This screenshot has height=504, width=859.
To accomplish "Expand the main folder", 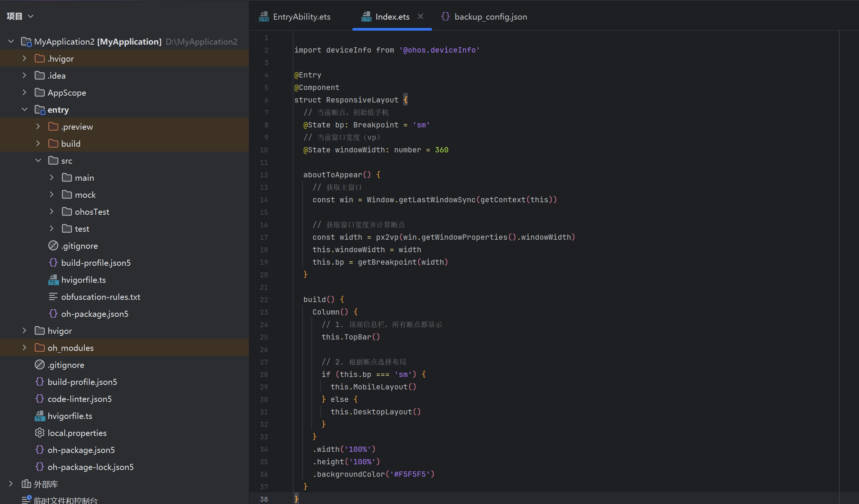I will (x=52, y=177).
